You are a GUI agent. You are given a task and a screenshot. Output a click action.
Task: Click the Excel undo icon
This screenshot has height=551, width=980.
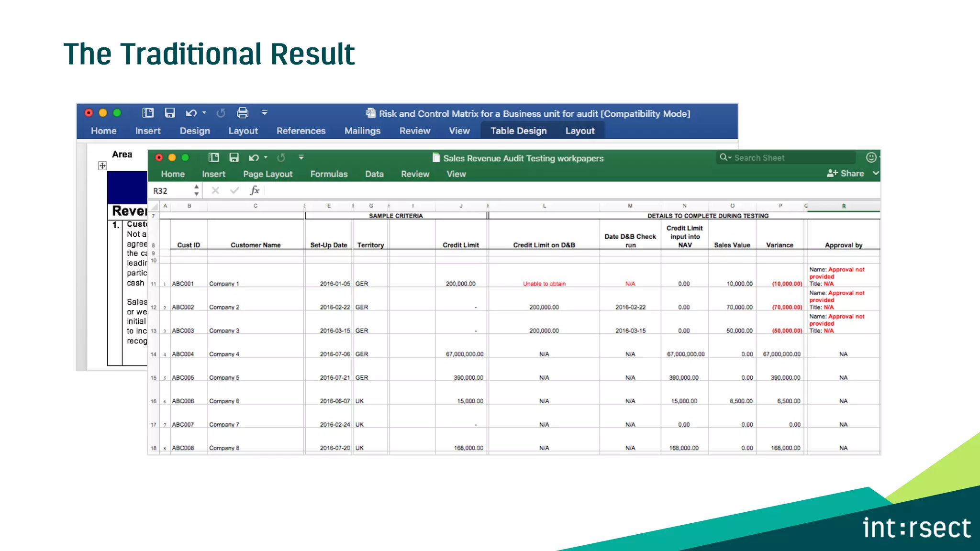tap(254, 157)
